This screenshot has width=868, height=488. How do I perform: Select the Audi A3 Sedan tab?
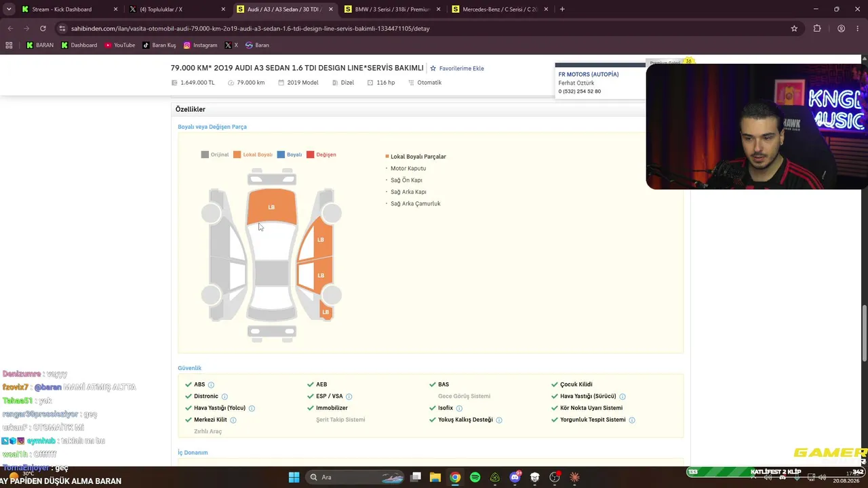[x=285, y=9]
